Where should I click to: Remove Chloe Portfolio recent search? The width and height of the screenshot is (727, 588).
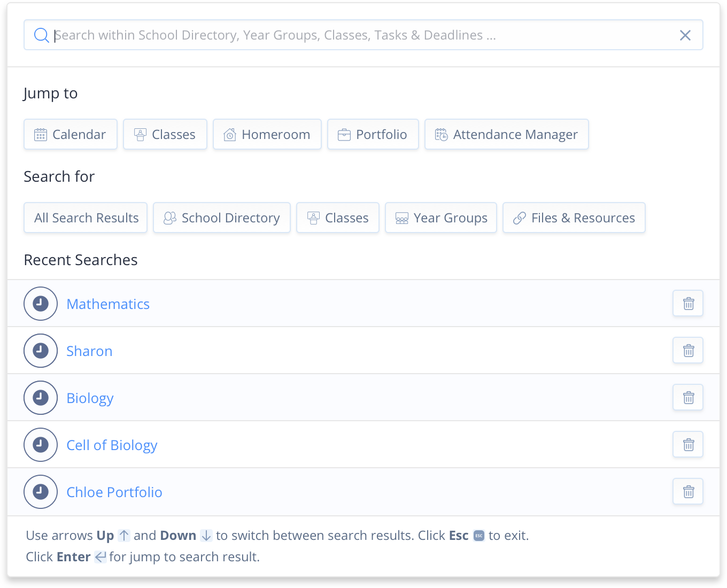pos(688,492)
